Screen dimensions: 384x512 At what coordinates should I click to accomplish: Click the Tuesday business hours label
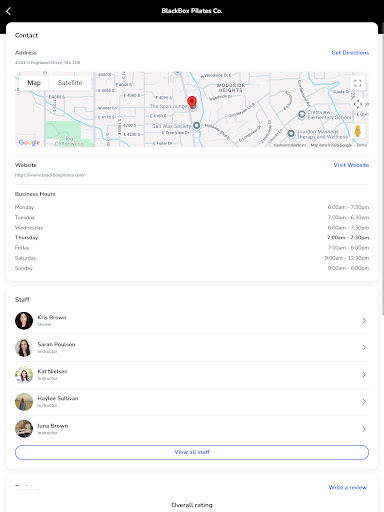click(25, 217)
